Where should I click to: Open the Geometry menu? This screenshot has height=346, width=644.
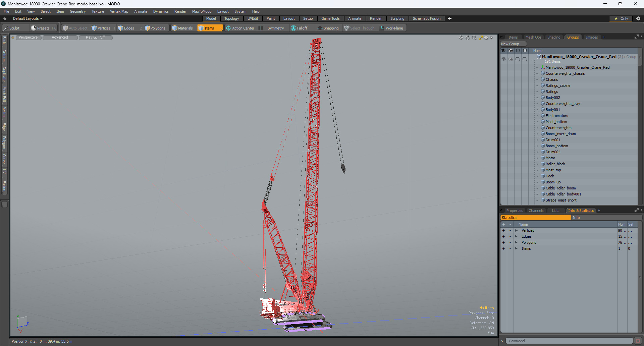pyautogui.click(x=78, y=11)
